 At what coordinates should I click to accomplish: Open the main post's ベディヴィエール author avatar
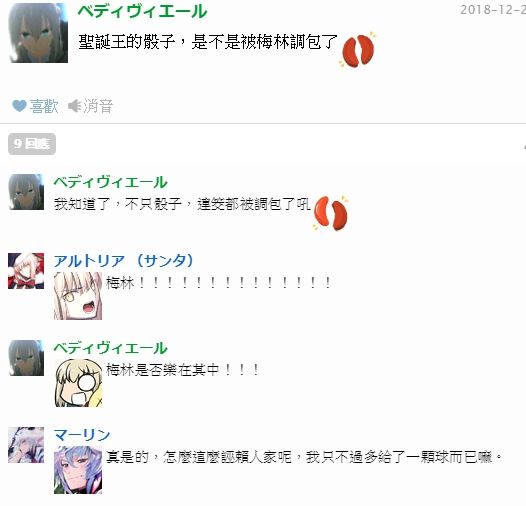(x=38, y=33)
